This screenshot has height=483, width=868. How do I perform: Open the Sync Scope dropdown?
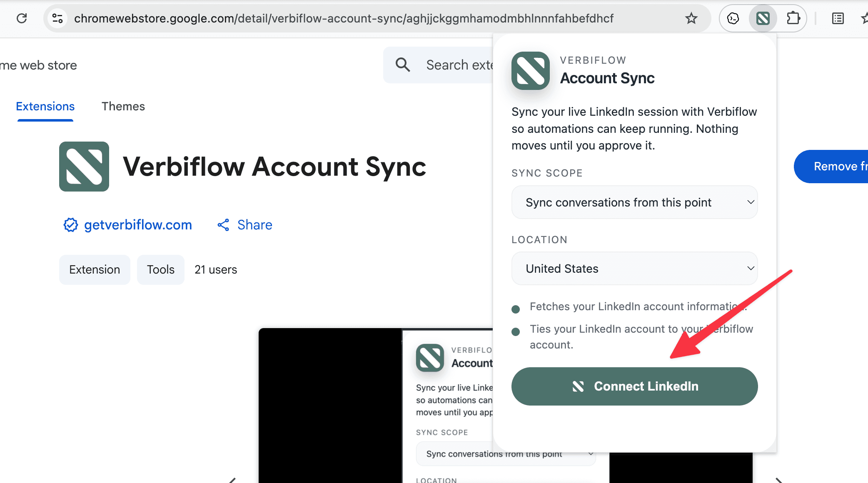point(634,202)
